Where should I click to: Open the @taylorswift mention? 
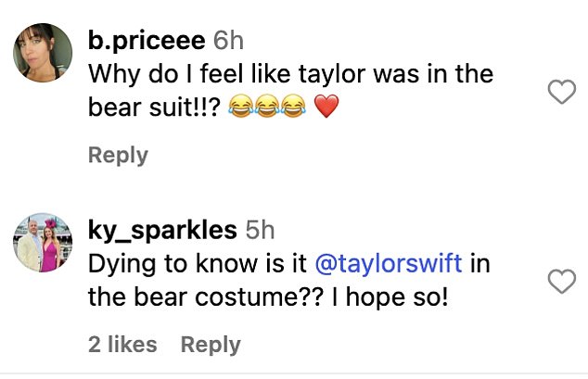coord(390,263)
